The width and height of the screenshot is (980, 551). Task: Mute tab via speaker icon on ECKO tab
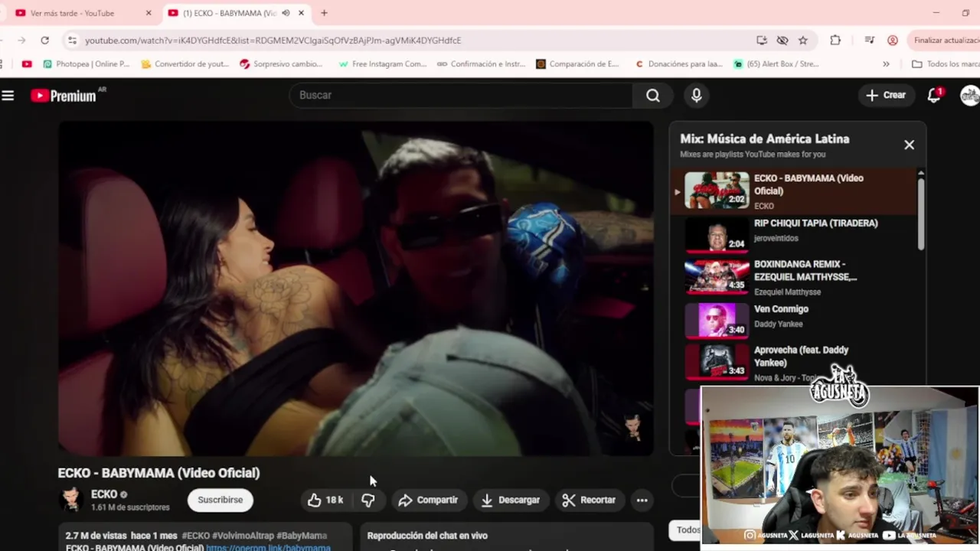coord(286,13)
